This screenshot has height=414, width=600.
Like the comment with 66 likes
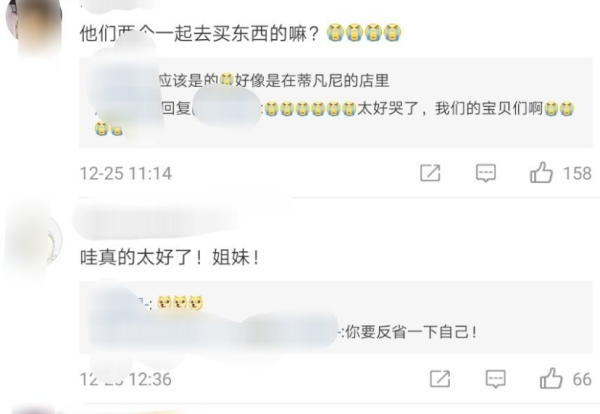[551, 378]
